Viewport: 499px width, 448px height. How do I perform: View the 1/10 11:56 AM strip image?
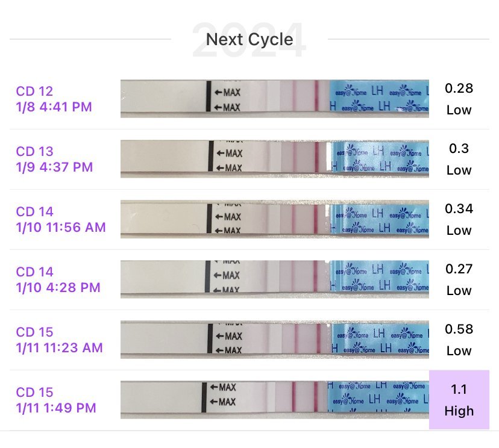click(x=274, y=219)
